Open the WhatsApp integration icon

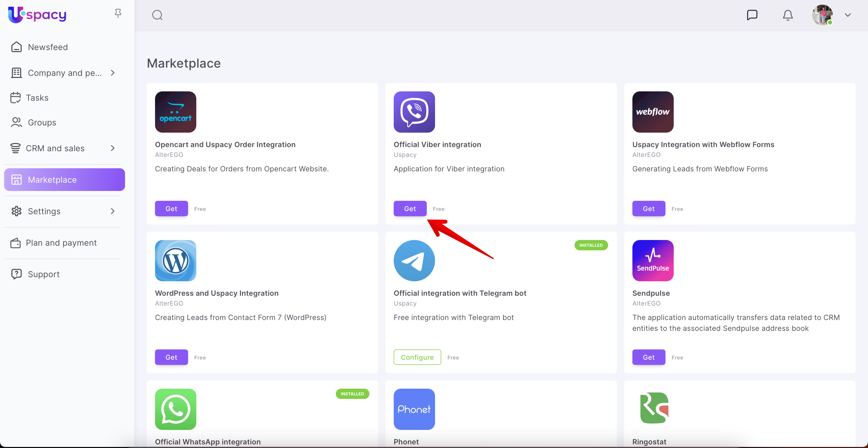[x=176, y=409]
